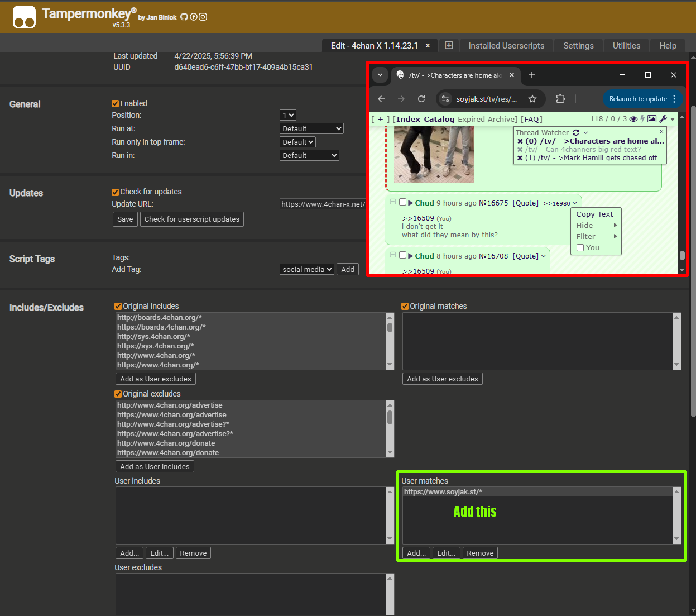Open the Filter submenu in the post menu
Image resolution: width=696 pixels, height=616 pixels.
point(595,237)
